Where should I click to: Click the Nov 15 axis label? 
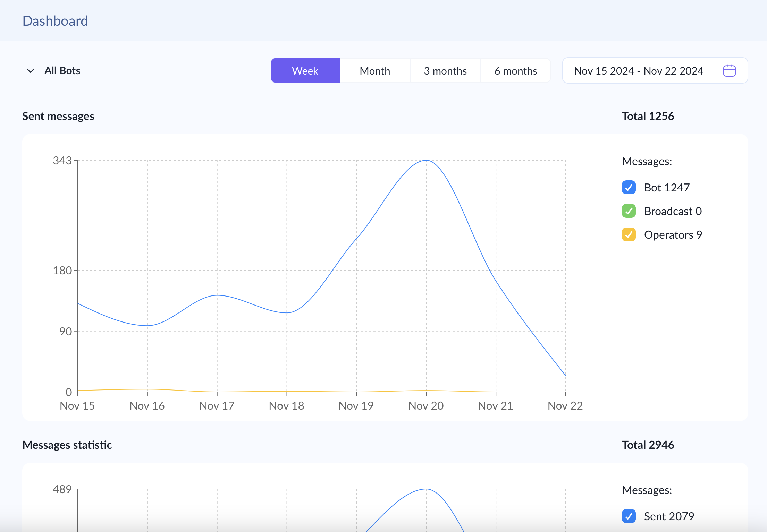pyautogui.click(x=77, y=405)
